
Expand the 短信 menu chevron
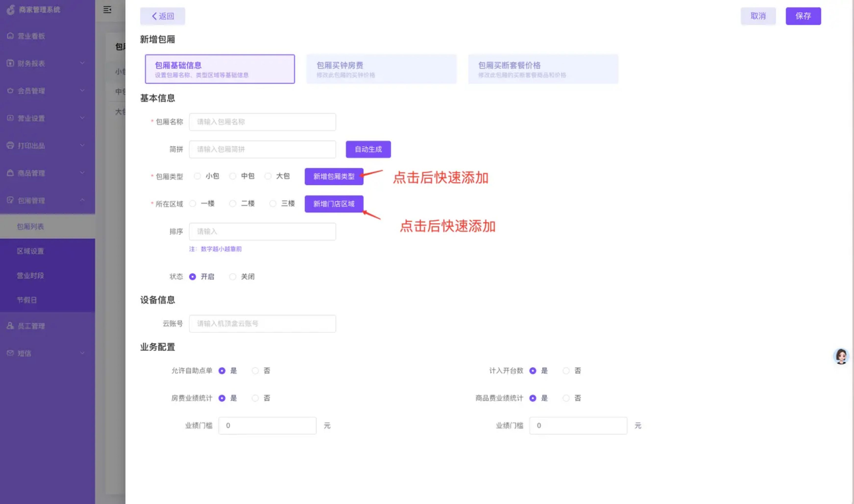point(82,353)
